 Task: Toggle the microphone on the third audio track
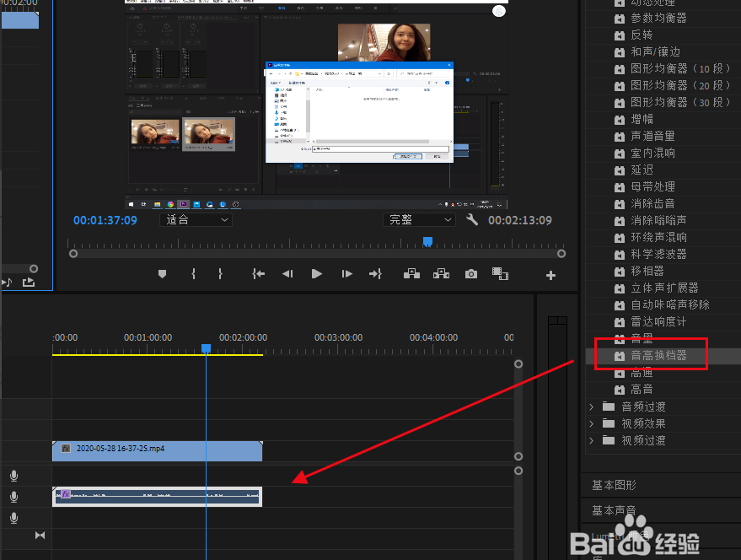(x=14, y=518)
